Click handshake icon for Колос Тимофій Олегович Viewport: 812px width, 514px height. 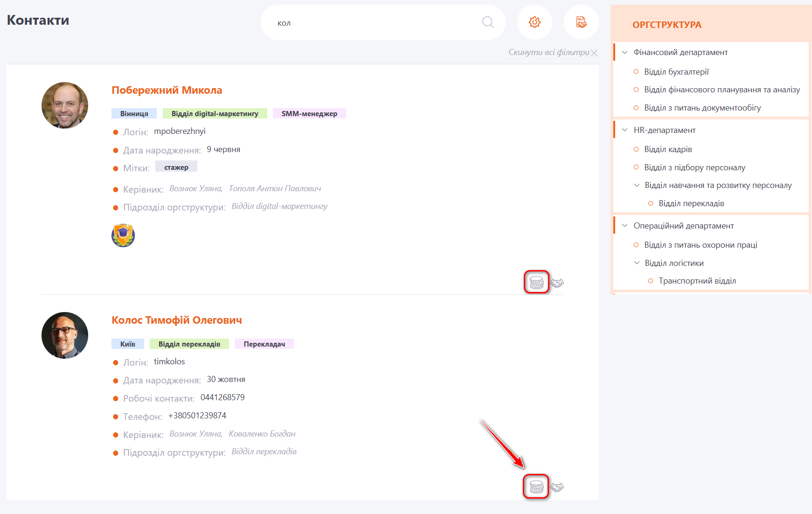coord(557,487)
